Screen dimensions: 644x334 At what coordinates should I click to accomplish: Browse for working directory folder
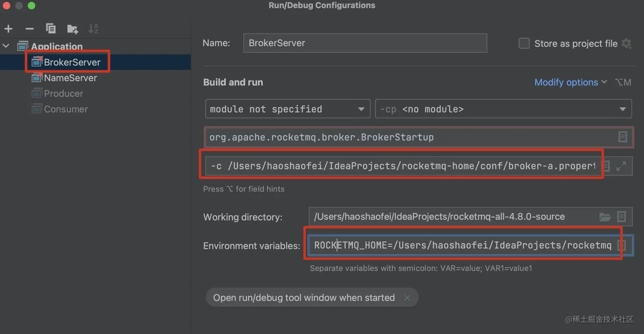pyautogui.click(x=605, y=217)
